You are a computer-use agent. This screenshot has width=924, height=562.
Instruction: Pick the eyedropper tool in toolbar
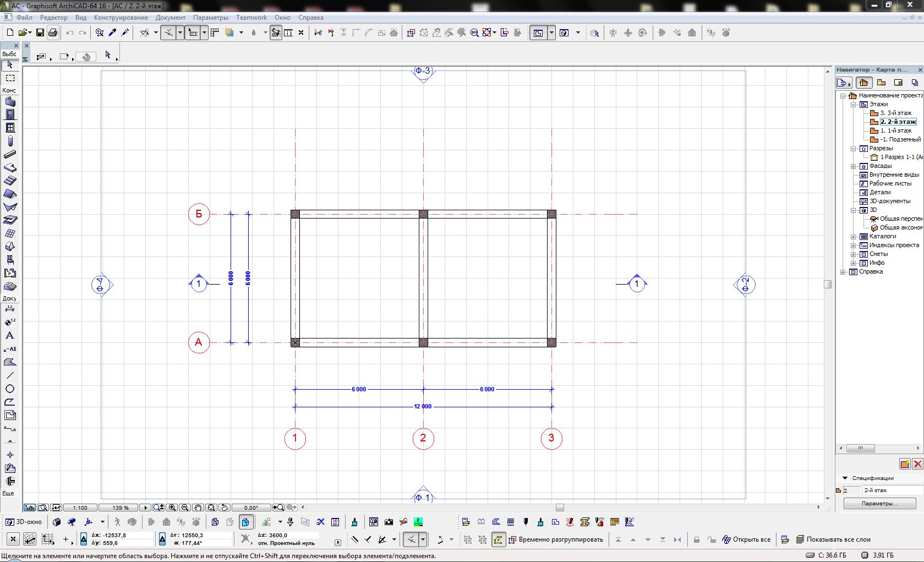click(112, 33)
